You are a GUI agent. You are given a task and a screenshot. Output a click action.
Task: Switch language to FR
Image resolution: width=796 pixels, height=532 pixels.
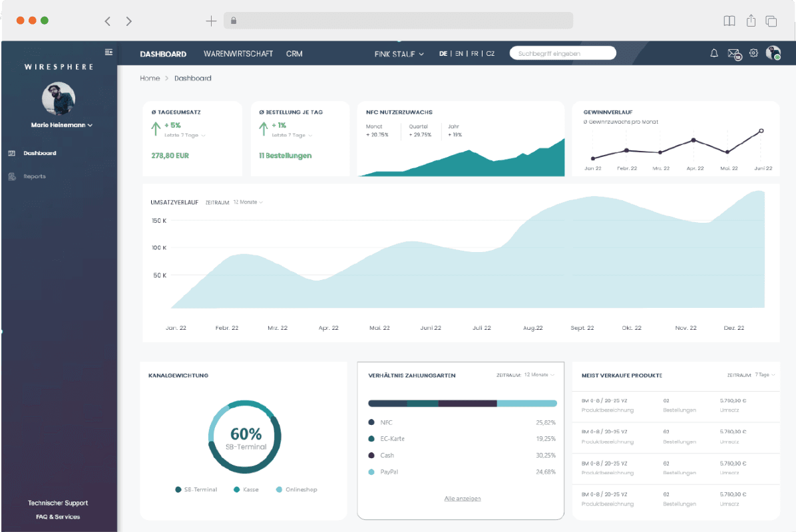coord(475,54)
